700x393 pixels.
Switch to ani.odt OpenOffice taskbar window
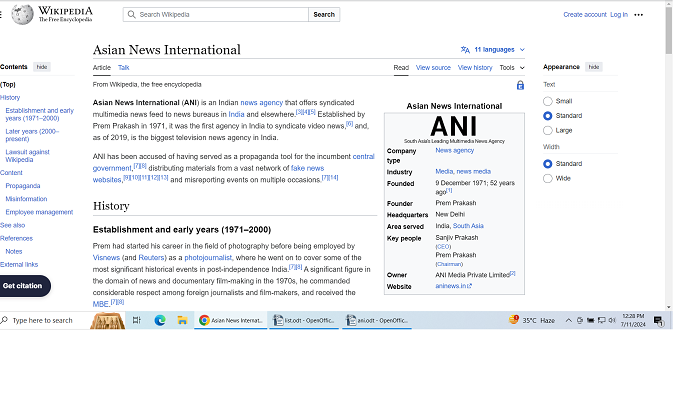pyautogui.click(x=377, y=320)
